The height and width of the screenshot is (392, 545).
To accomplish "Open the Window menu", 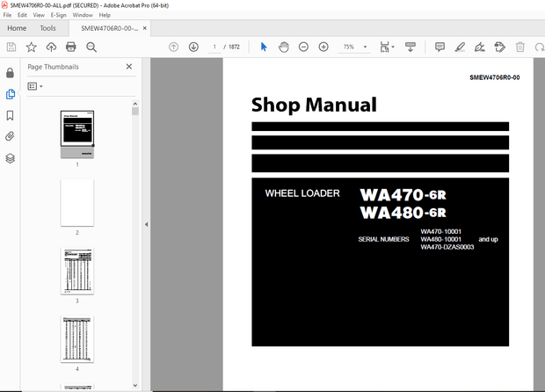I will tap(83, 15).
